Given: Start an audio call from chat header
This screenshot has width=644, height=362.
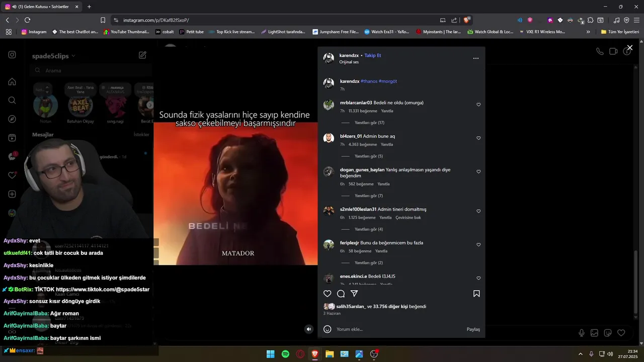Looking at the screenshot, I should click(x=600, y=51).
